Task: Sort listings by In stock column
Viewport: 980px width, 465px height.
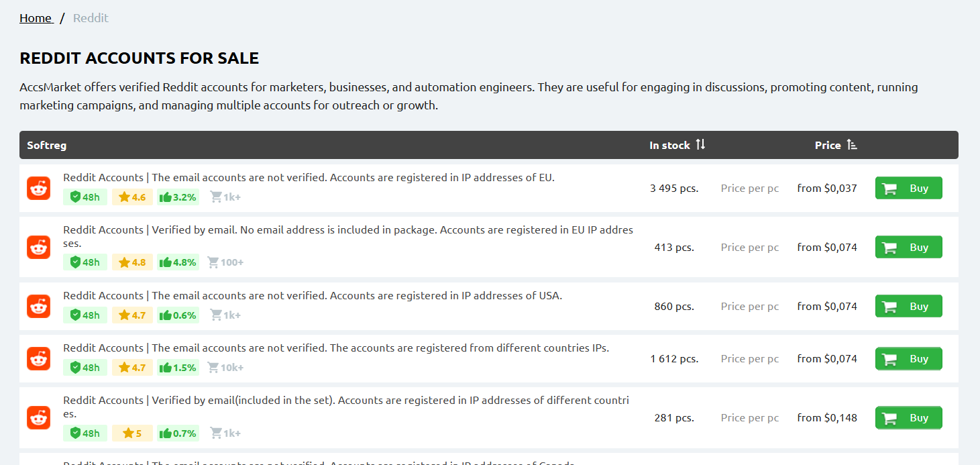Action: (677, 145)
